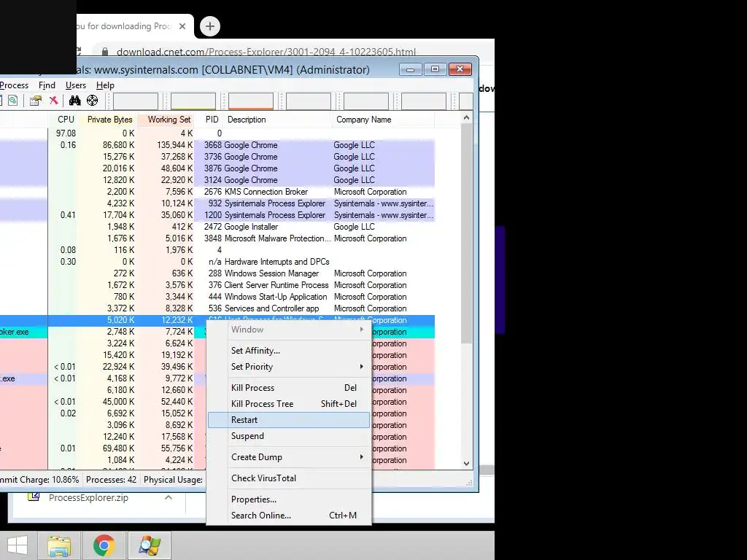The height and width of the screenshot is (560, 747).
Task: Select the Find Window's Process crosshair icon
Action: coord(93,101)
